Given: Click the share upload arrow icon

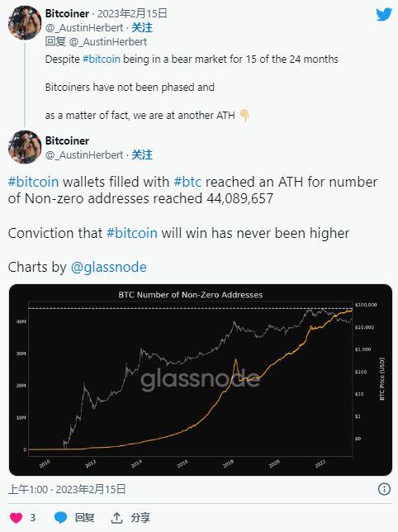Looking at the screenshot, I should (x=116, y=518).
